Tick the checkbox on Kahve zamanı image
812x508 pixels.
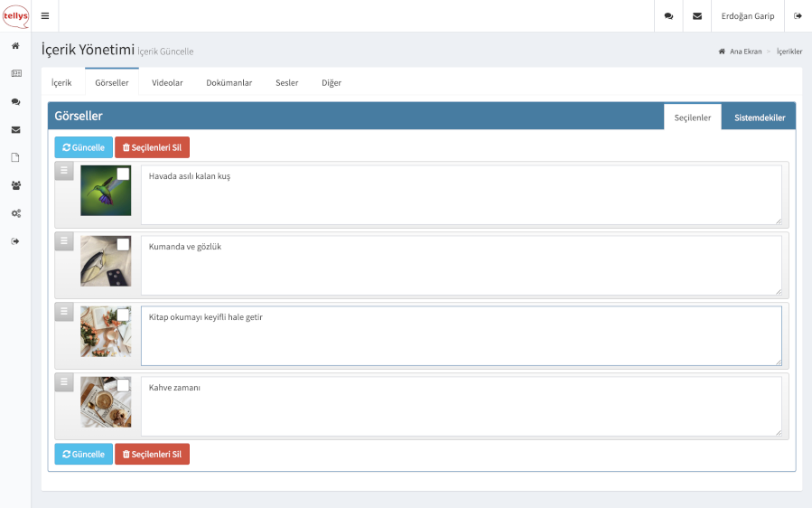coord(123,385)
